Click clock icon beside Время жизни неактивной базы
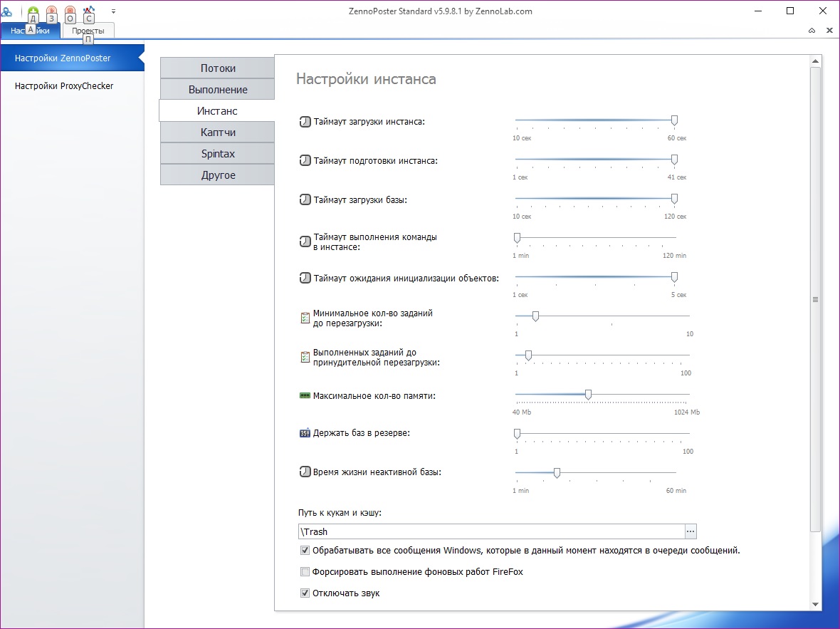Viewport: 840px width, 629px height. [305, 472]
